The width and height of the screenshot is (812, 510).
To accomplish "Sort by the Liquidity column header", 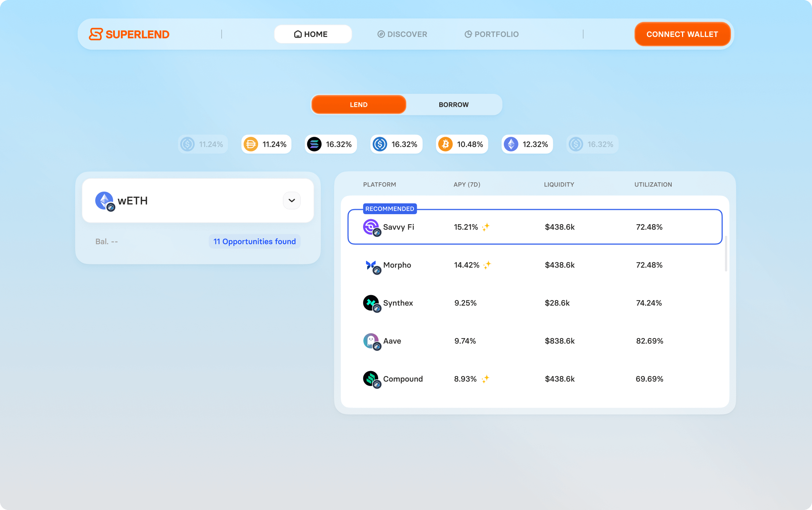I will click(559, 184).
